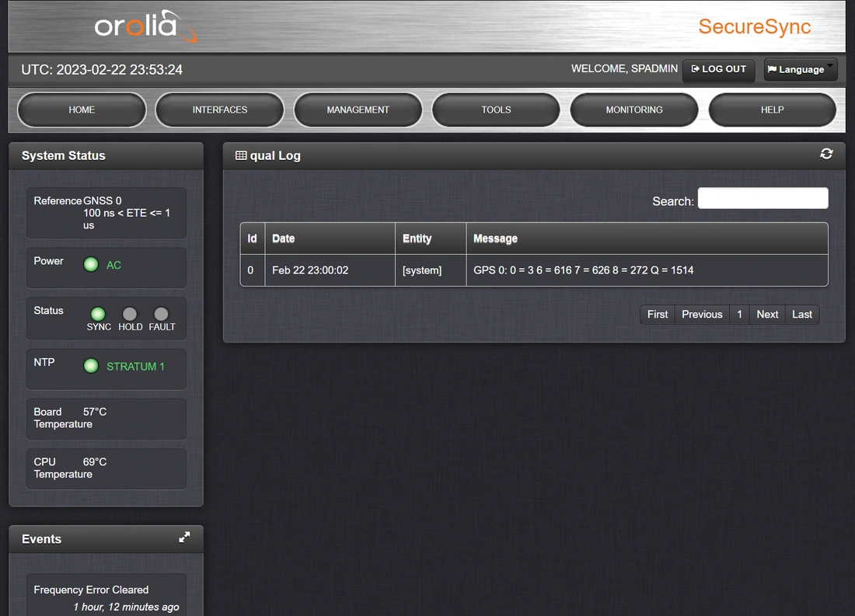Go to Next log page
This screenshot has height=616, width=855.
(767, 315)
